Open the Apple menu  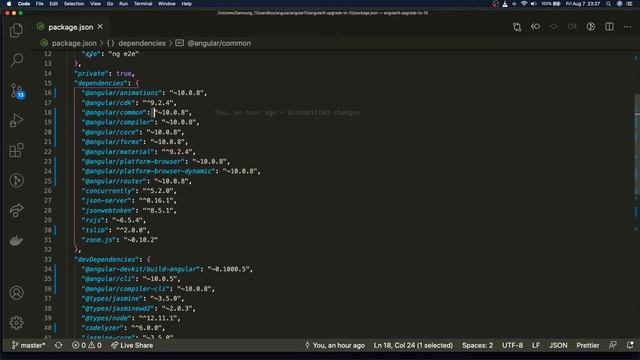point(9,4)
